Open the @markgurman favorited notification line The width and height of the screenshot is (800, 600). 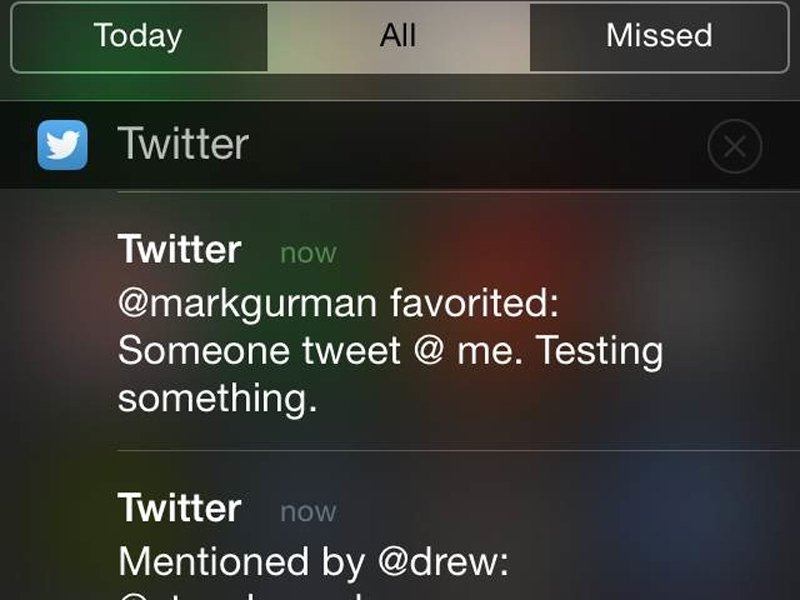[x=338, y=304]
